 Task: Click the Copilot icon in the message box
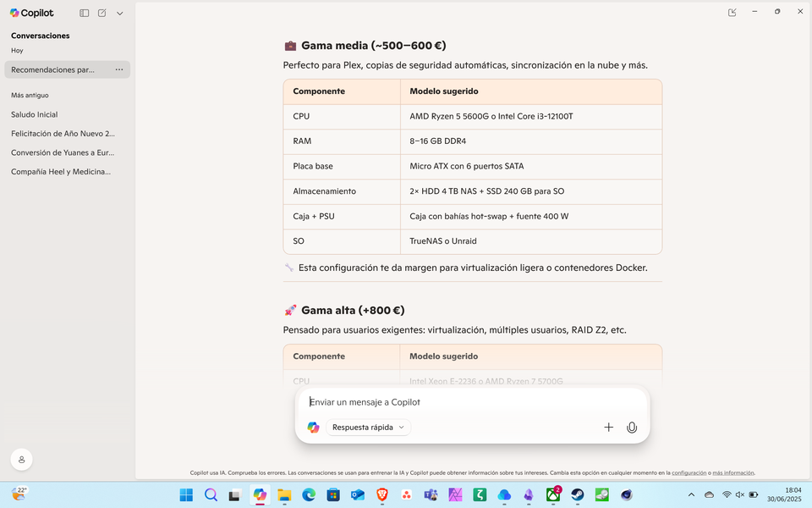tap(313, 427)
